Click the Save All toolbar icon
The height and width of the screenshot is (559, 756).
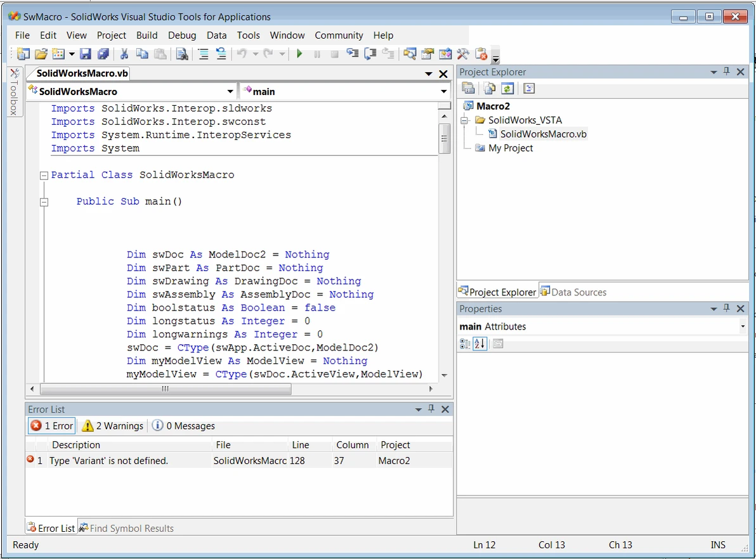click(x=102, y=54)
